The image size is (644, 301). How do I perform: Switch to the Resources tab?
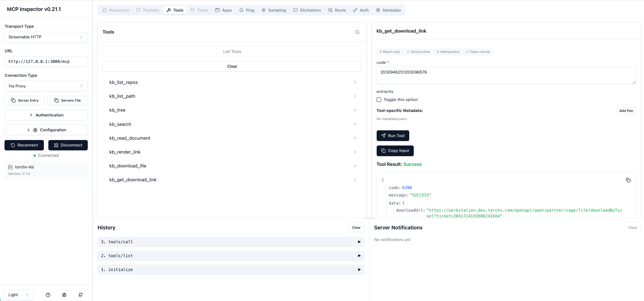[x=116, y=10]
